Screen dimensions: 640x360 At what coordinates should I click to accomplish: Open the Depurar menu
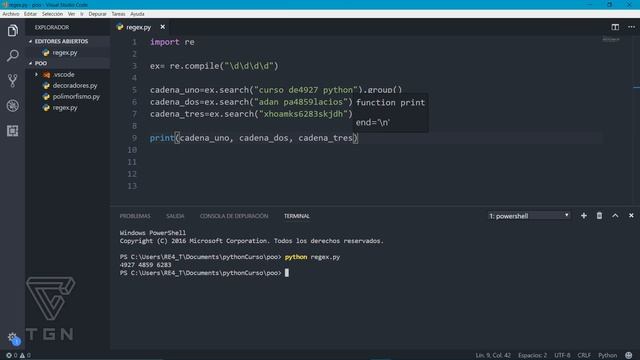click(x=98, y=14)
